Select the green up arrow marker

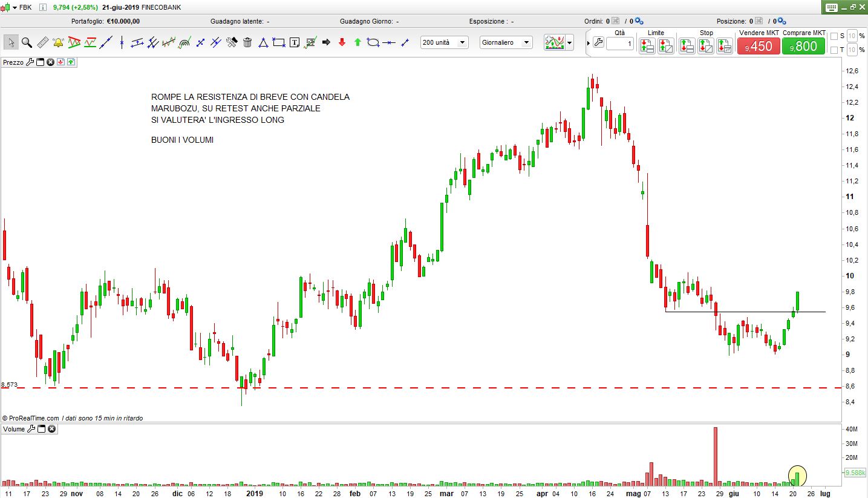tap(357, 42)
